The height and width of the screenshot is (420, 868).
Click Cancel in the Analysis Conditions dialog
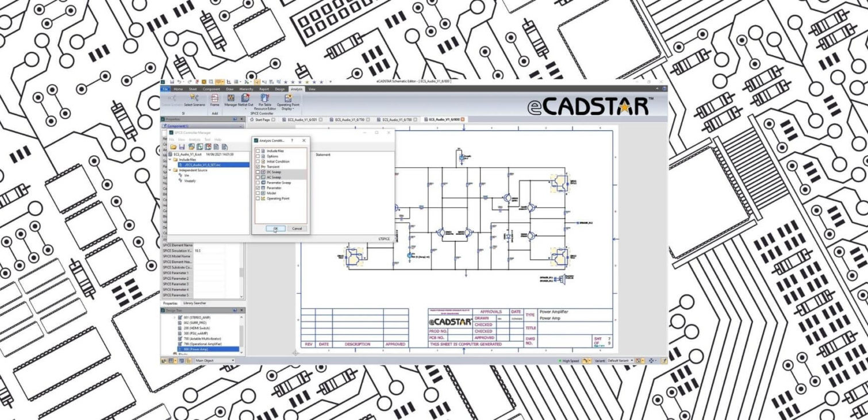pos(297,229)
